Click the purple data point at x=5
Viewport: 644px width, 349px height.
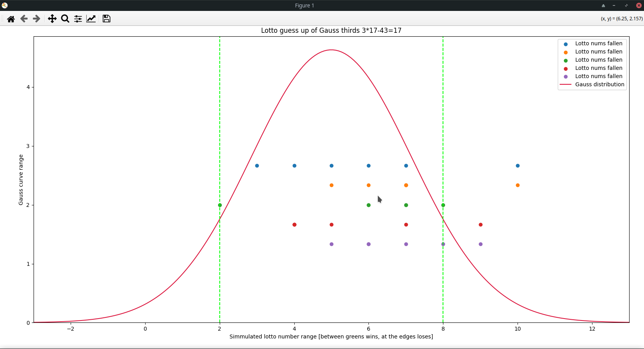[331, 244]
